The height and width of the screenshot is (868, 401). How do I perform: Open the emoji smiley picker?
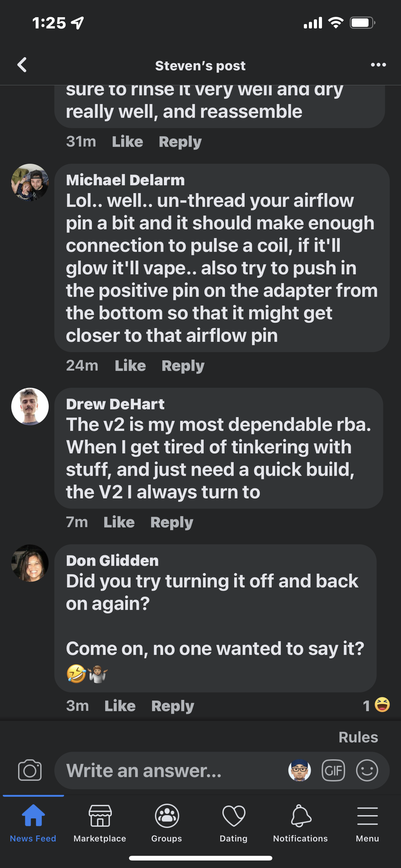pyautogui.click(x=367, y=770)
